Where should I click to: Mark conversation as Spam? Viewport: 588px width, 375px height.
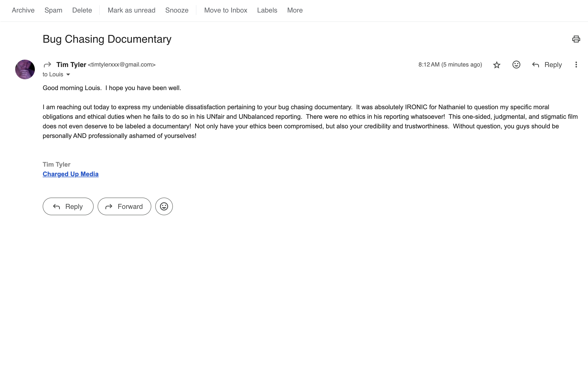click(x=53, y=10)
